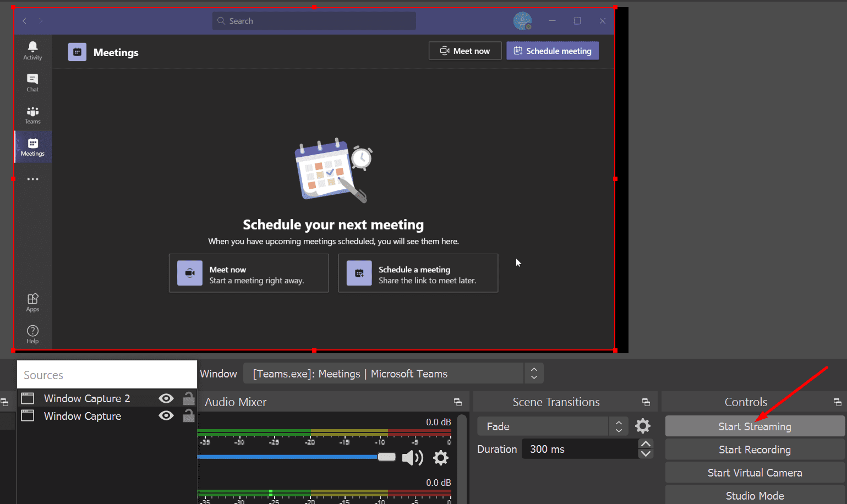
Task: Click the first channel's audio level meter
Action: point(324,432)
